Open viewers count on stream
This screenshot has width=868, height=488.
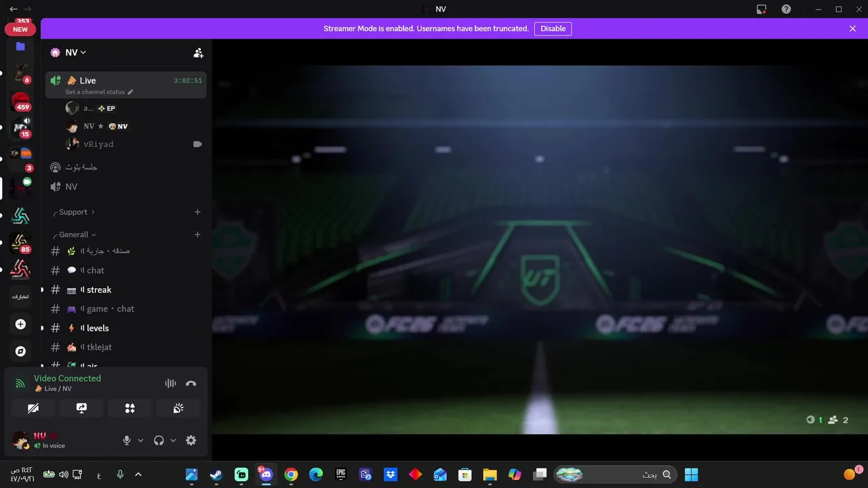click(x=814, y=420)
